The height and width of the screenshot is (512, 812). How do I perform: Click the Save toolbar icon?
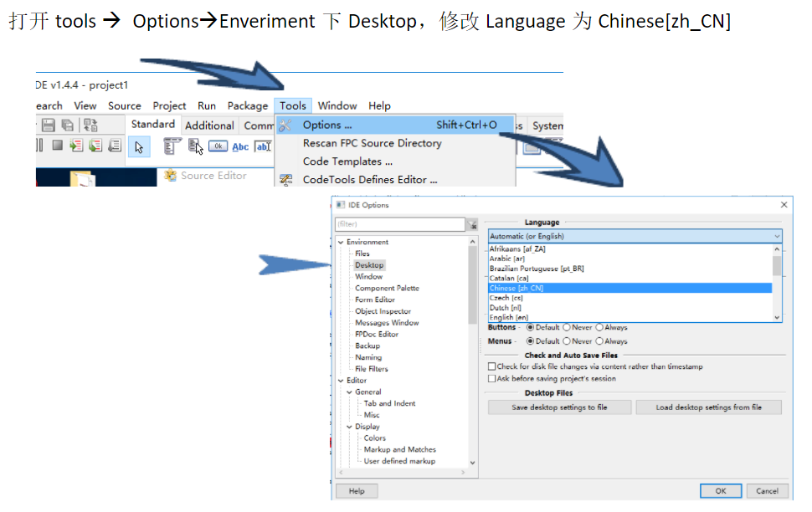point(49,125)
